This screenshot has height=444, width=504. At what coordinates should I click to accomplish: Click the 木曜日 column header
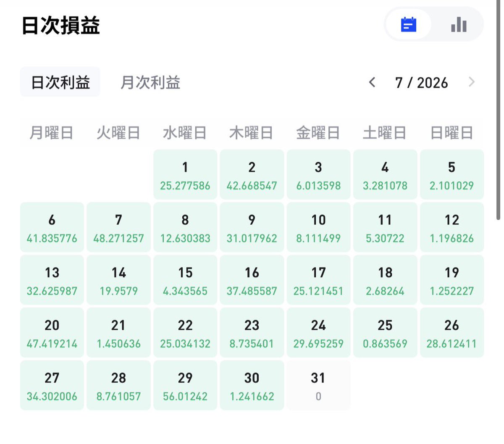click(252, 133)
